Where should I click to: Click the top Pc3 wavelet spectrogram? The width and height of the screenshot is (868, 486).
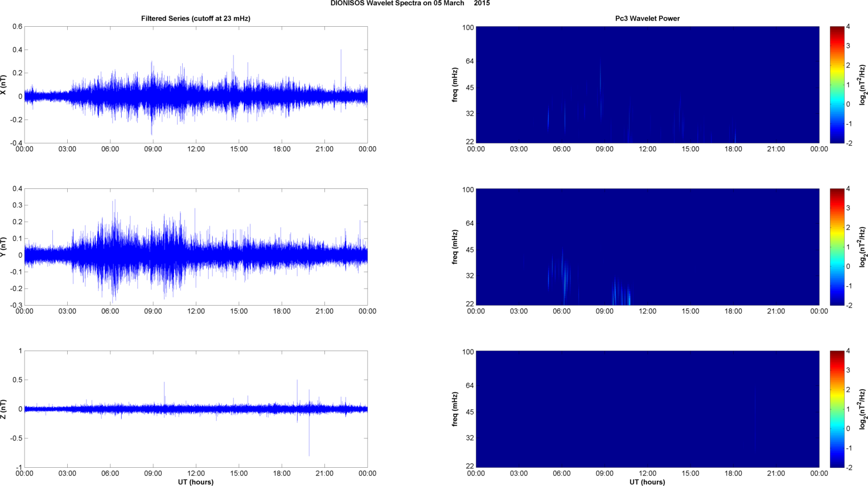click(x=647, y=85)
